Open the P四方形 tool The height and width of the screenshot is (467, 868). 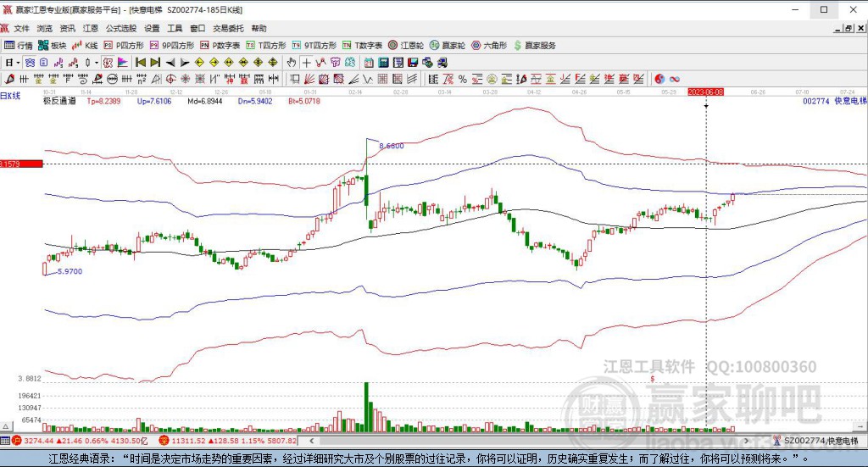pyautogui.click(x=124, y=46)
